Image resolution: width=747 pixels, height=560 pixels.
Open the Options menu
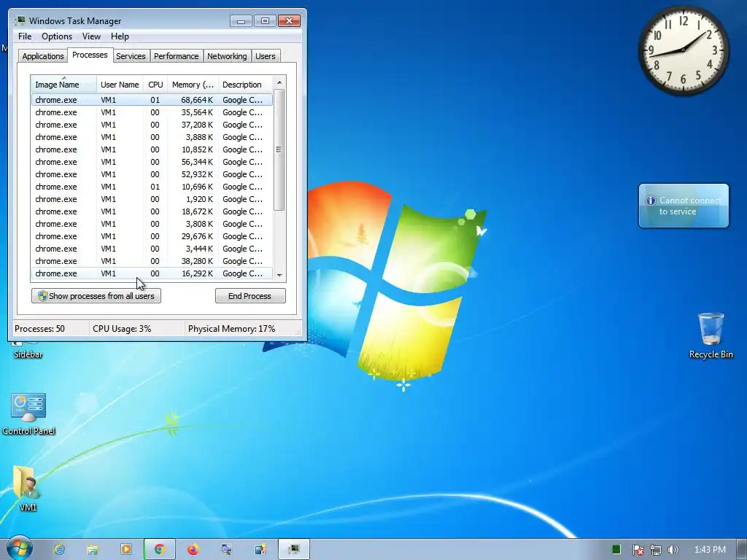click(x=57, y=36)
